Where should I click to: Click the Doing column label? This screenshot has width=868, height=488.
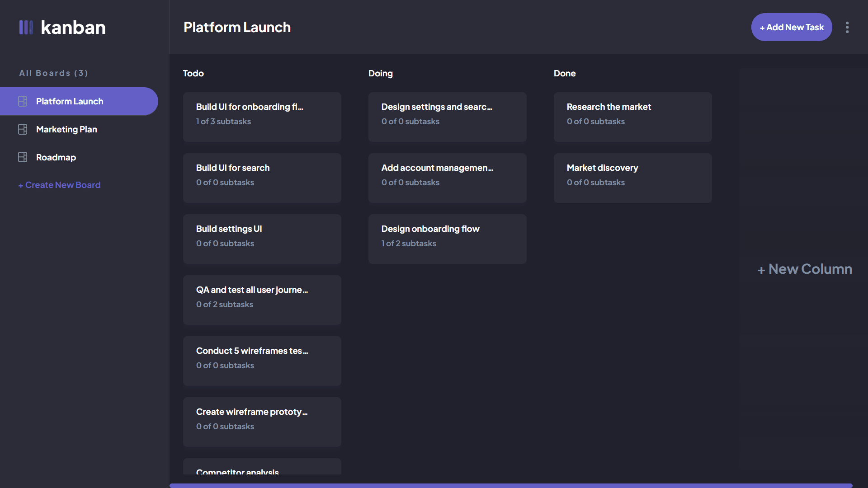pos(380,72)
